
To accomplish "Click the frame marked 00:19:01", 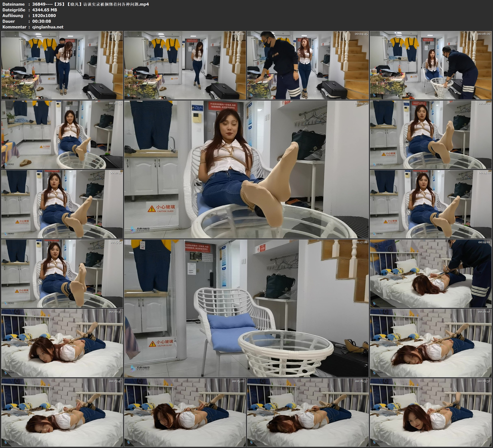I will 431,274.
